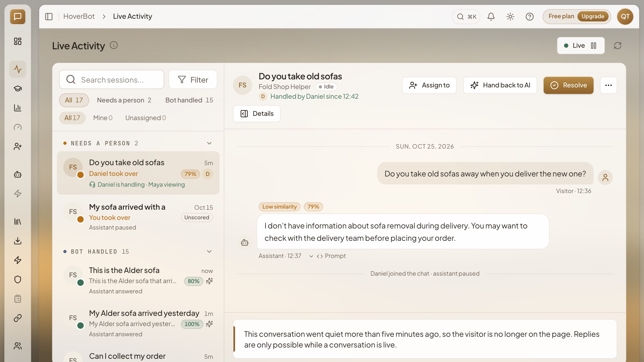Open the dashboard grid icon in sidebar
Image resolution: width=644 pixels, height=362 pixels.
tap(18, 41)
